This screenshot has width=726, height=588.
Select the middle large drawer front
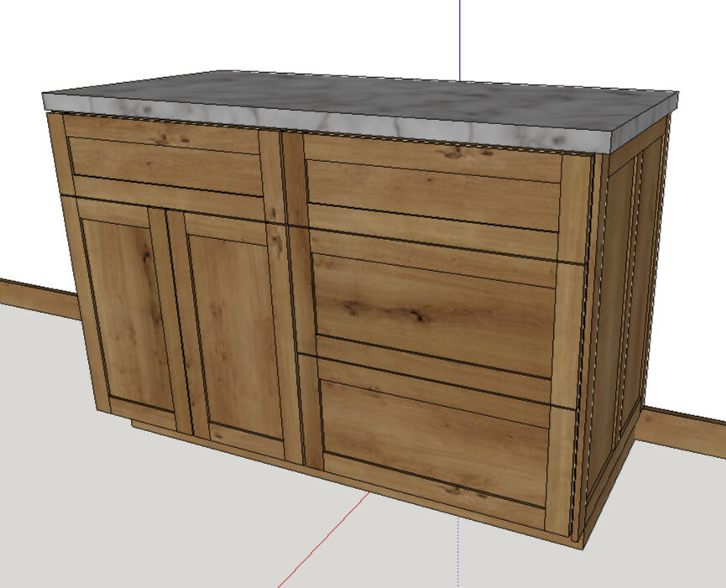(x=433, y=315)
